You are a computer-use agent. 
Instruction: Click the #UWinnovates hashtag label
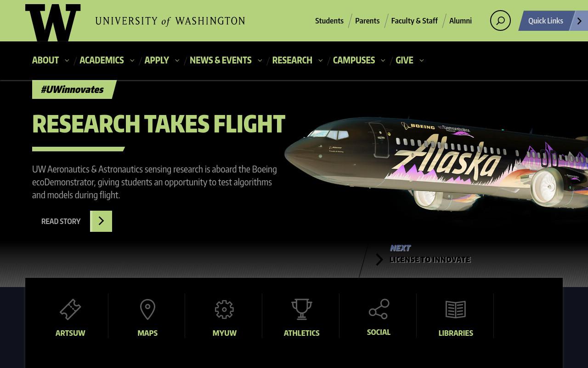[x=73, y=89]
